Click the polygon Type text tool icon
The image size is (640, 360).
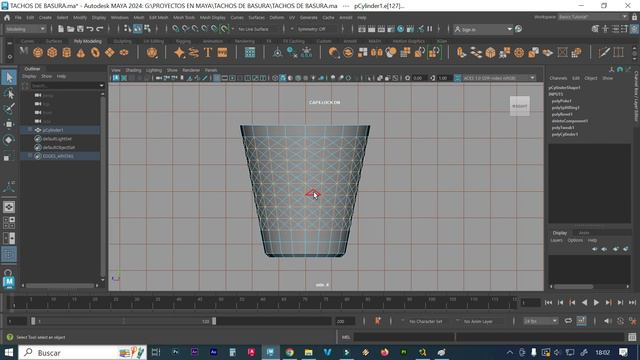click(208, 53)
